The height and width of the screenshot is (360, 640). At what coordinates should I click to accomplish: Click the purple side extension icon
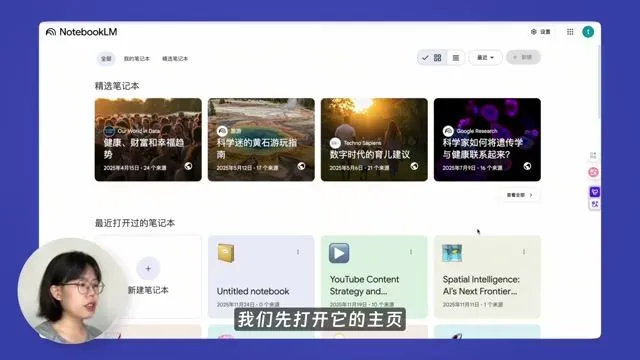595,191
